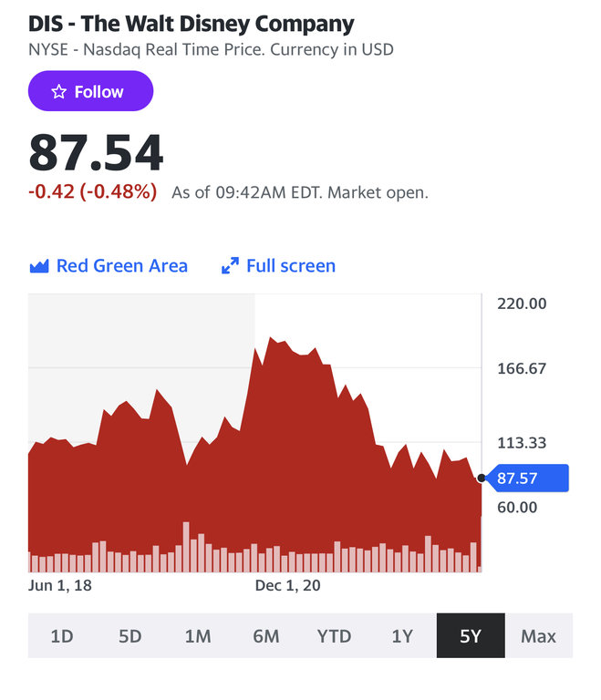601x700 pixels.
Task: Click the chart's highest price peak
Action: pos(271,338)
